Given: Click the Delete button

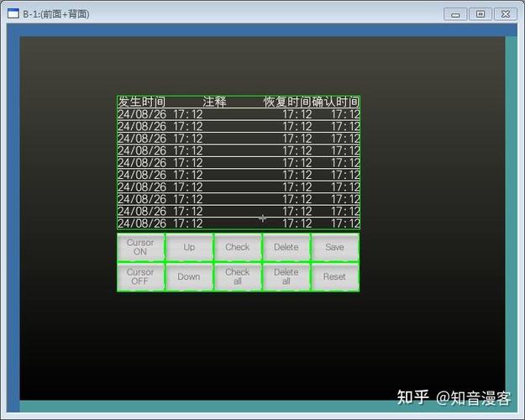Looking at the screenshot, I should pos(286,247).
